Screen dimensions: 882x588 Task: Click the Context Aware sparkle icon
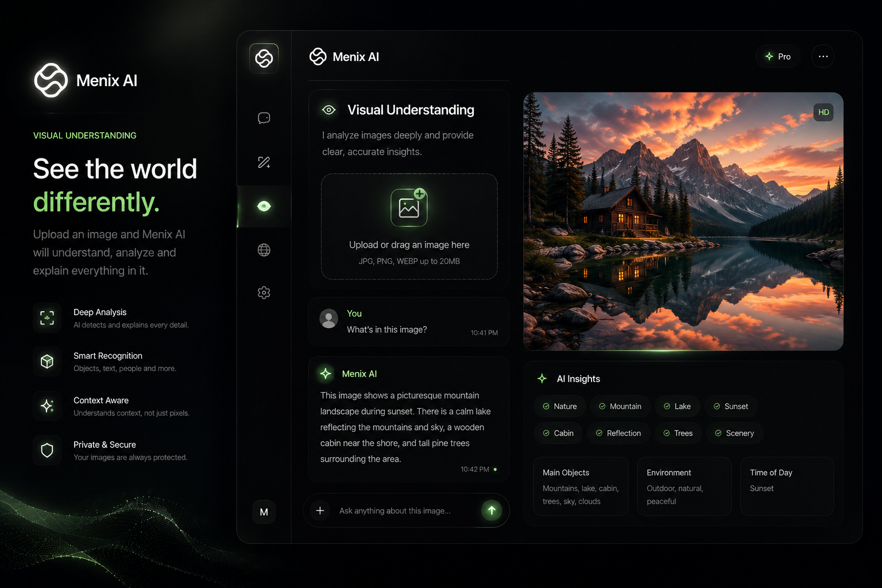click(47, 406)
